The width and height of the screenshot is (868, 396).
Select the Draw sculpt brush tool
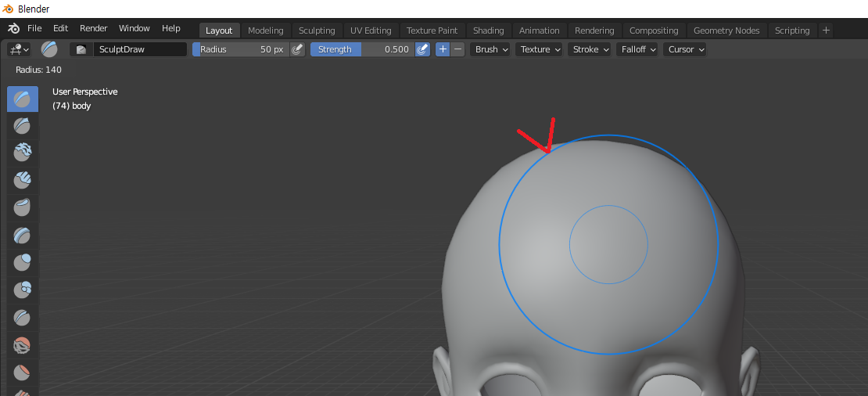click(23, 99)
